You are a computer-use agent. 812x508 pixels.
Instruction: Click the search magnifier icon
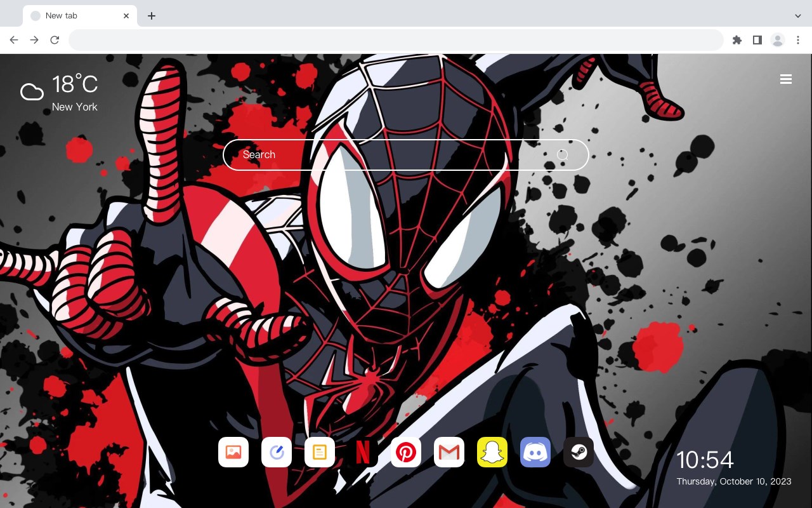click(x=563, y=155)
